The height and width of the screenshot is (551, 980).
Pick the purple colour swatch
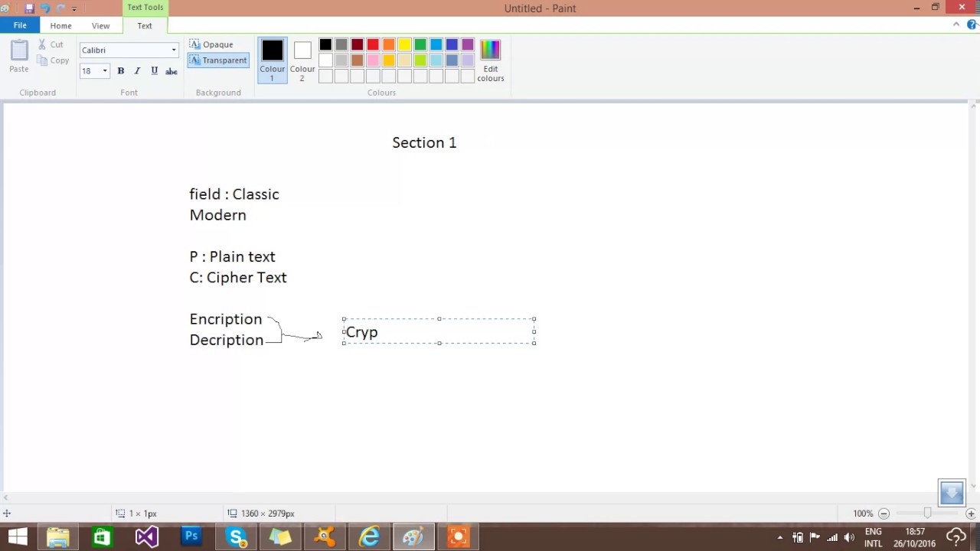click(x=467, y=45)
